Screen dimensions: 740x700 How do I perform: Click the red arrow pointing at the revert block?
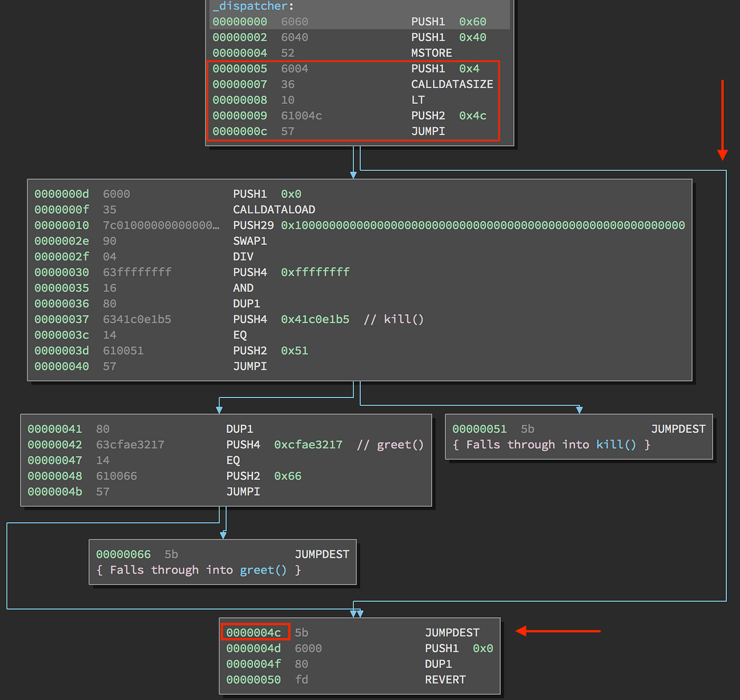pos(557,630)
